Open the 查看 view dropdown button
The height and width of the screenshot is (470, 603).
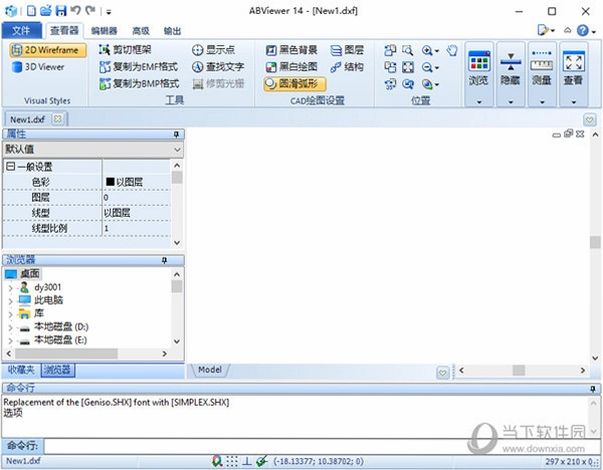574,75
